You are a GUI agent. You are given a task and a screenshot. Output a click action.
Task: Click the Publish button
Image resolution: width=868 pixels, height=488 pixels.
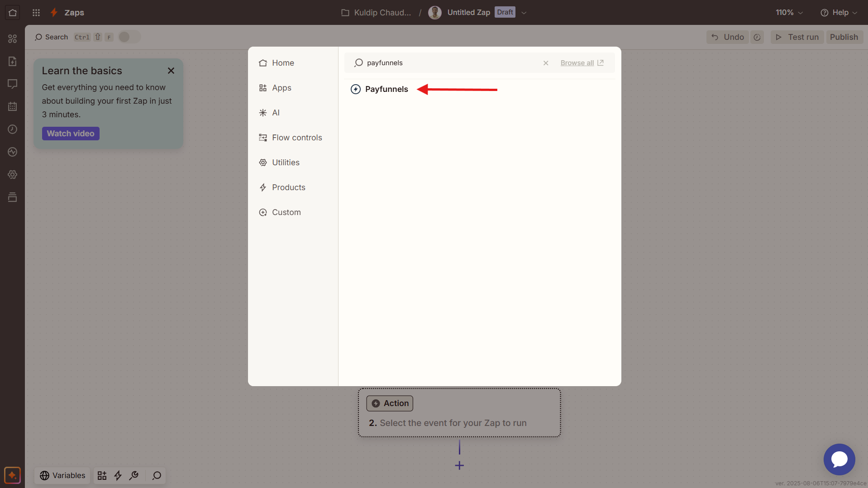tap(844, 37)
